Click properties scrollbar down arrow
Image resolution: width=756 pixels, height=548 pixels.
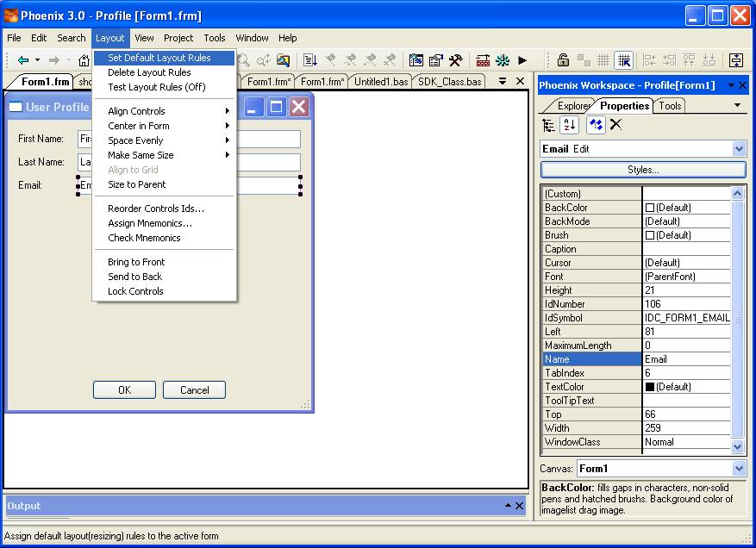[x=737, y=447]
